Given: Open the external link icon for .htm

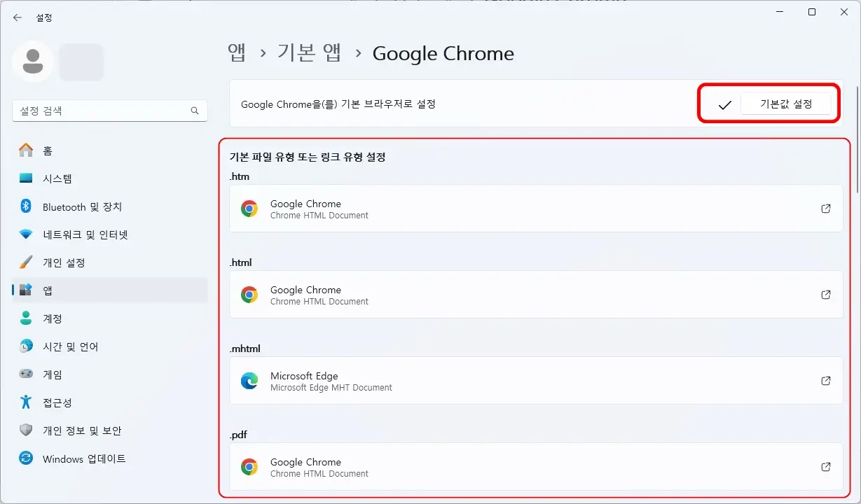Looking at the screenshot, I should pos(826,209).
